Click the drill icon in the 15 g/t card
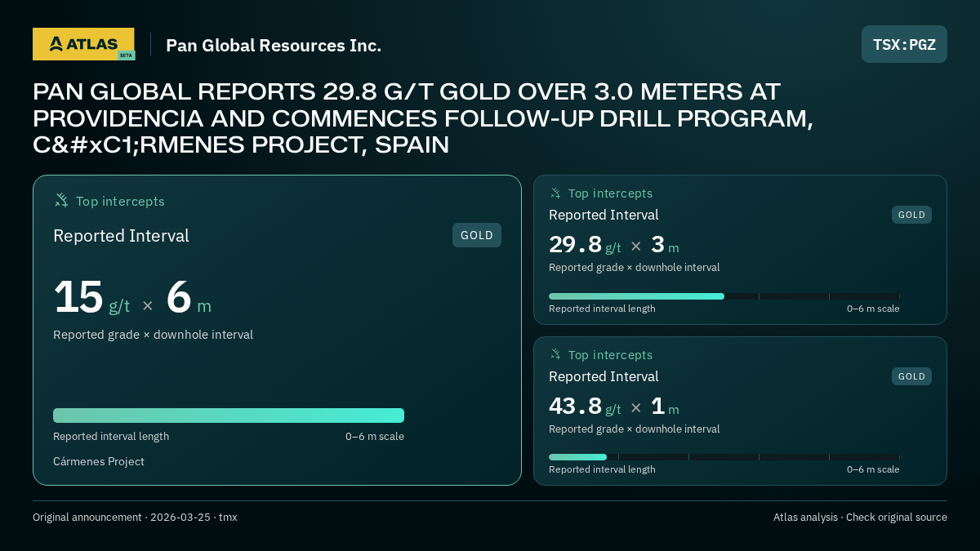Viewport: 980px width, 551px height. pyautogui.click(x=61, y=200)
